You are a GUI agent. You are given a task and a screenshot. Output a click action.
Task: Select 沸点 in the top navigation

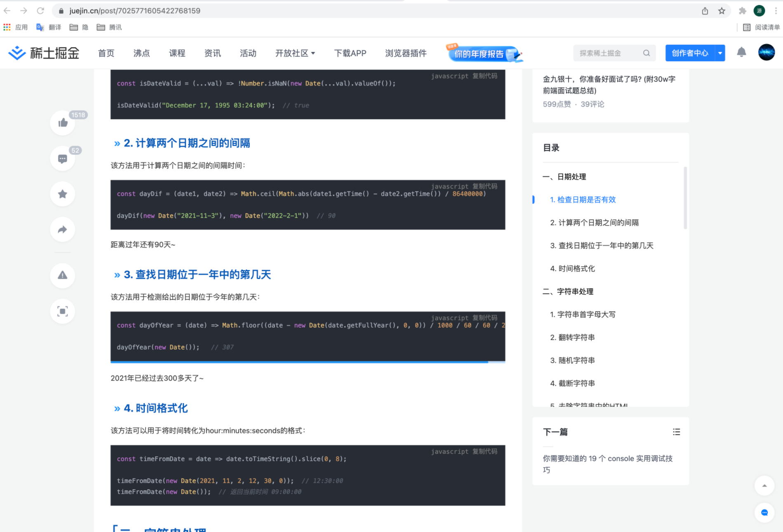pos(141,53)
